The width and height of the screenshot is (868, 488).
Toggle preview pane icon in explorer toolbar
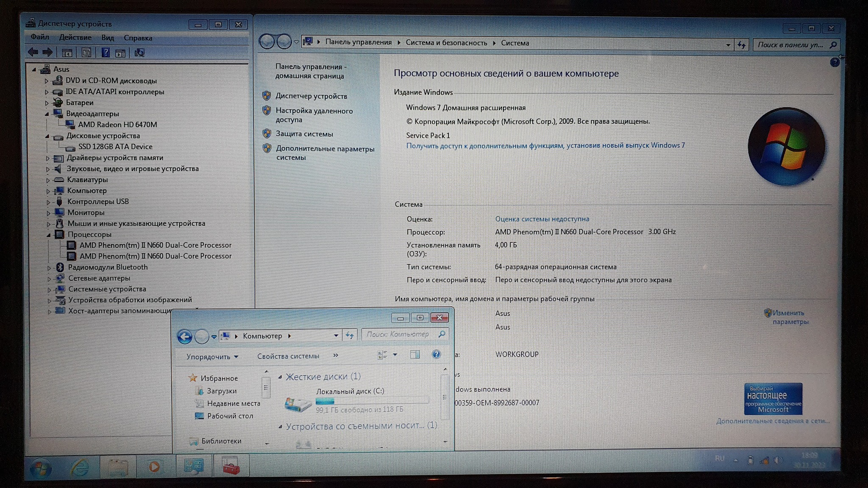coord(415,355)
